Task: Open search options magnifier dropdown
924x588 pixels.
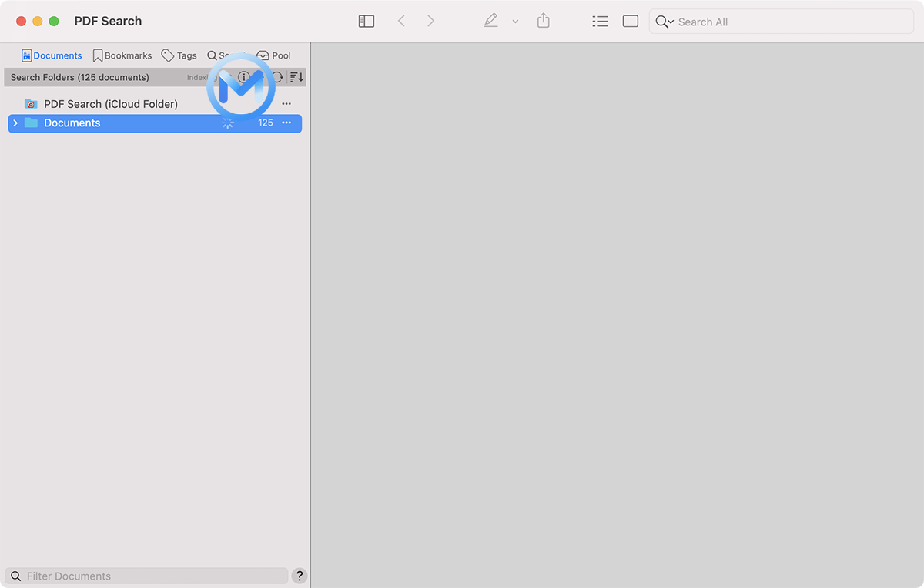Action: (x=665, y=22)
